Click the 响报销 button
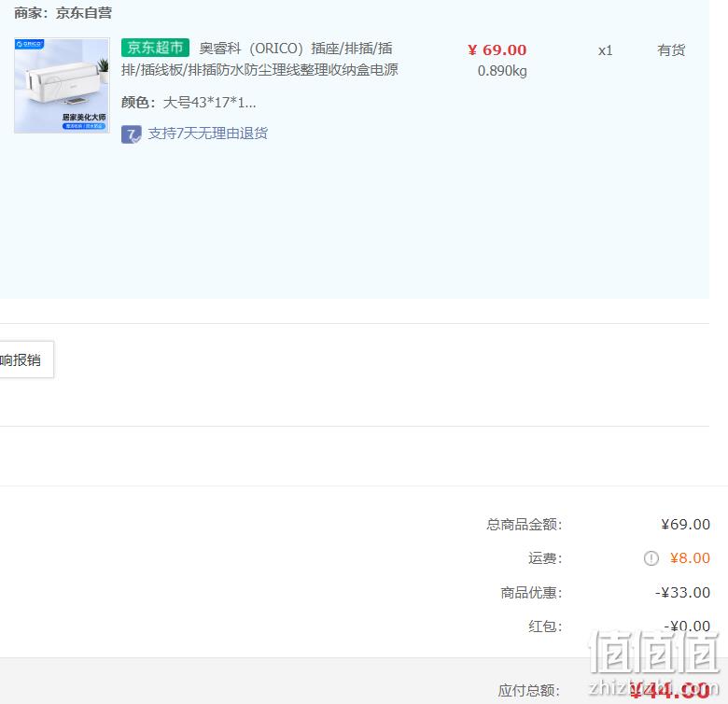 [26, 359]
